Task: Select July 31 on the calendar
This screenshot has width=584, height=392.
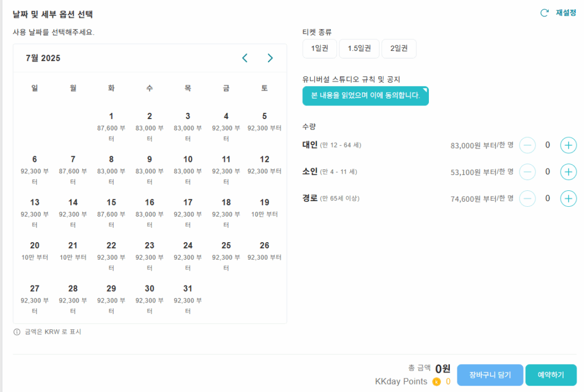Action: (x=188, y=299)
